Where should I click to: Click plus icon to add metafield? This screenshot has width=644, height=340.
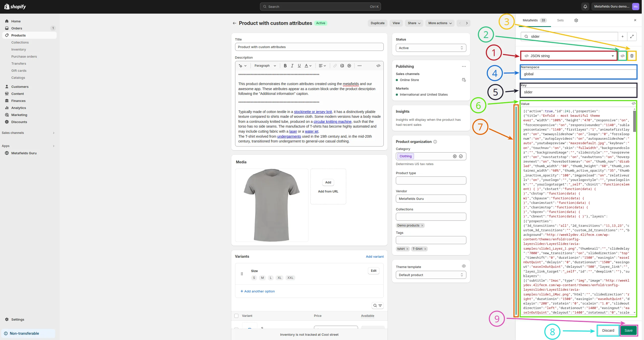click(x=622, y=36)
